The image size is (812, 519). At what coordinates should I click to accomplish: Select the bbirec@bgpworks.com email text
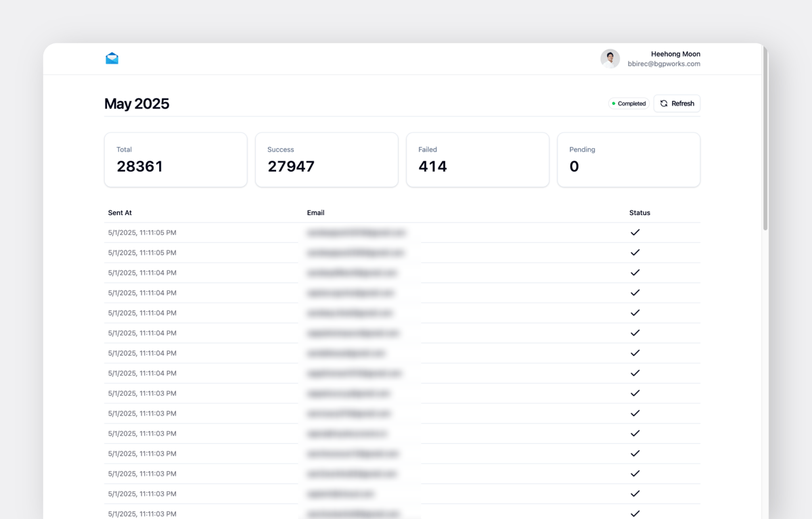tap(664, 64)
